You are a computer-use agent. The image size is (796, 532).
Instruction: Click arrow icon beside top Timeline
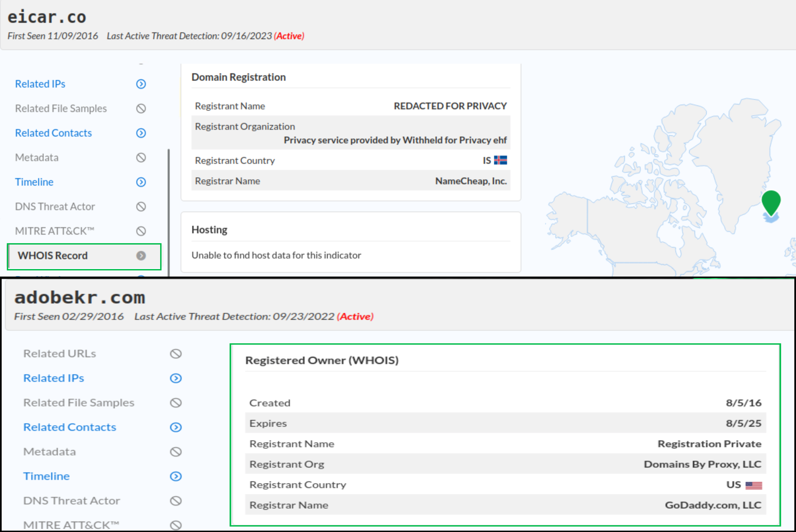[141, 182]
